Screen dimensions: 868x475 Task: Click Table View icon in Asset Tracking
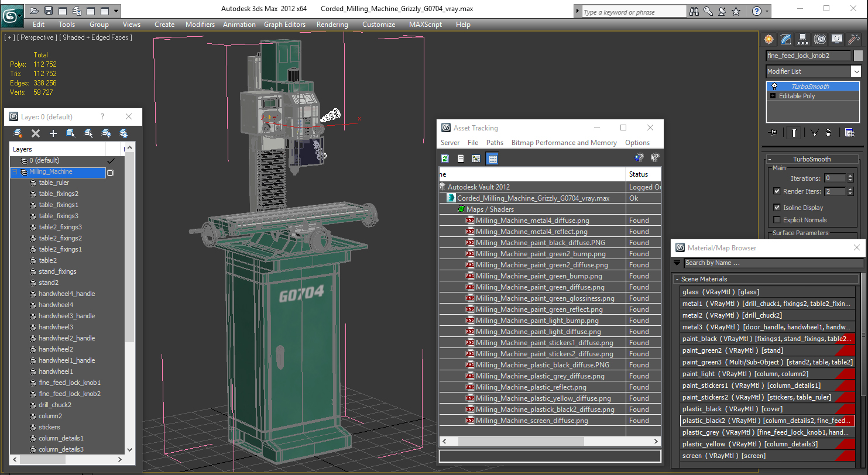(493, 159)
